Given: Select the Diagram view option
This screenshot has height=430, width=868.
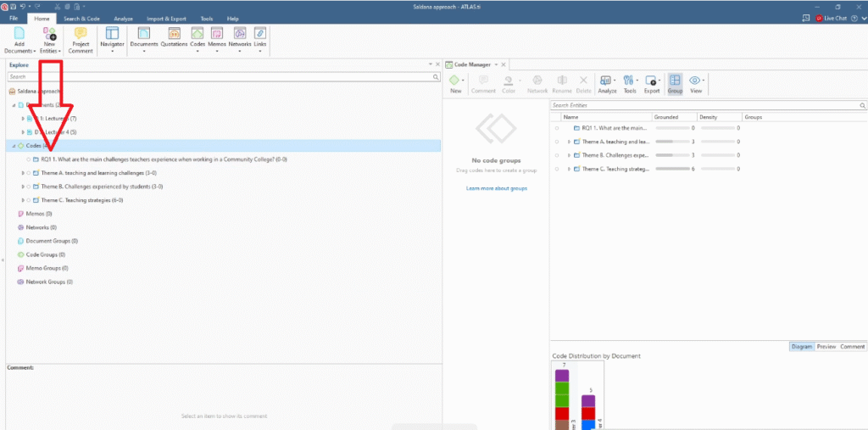Looking at the screenshot, I should coord(801,346).
